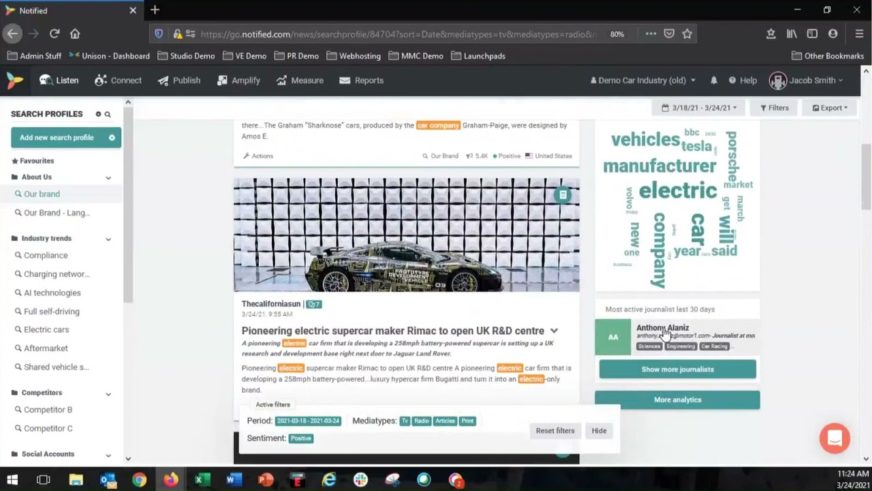
Task: Select Favourites in sidebar
Action: [33, 161]
